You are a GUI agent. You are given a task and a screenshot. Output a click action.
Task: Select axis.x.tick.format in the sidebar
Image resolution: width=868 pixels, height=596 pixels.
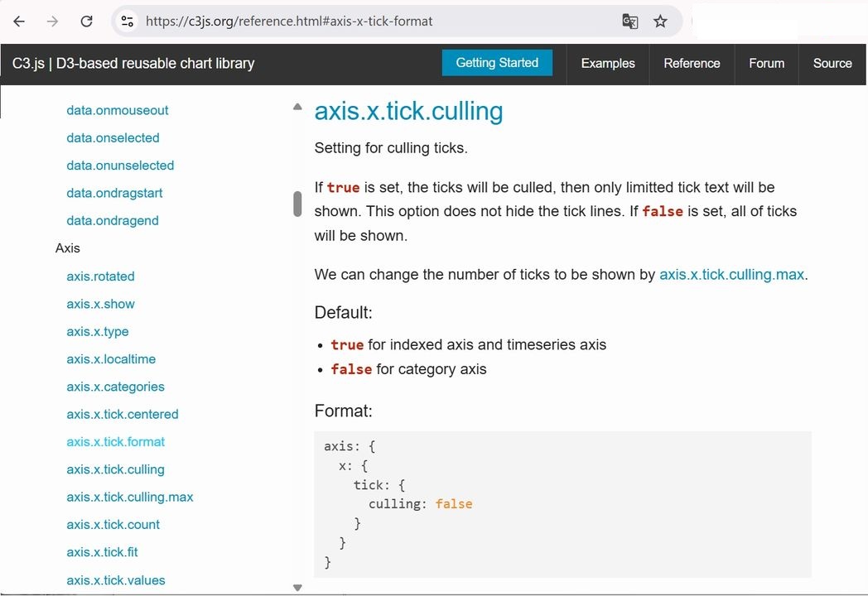tap(116, 442)
